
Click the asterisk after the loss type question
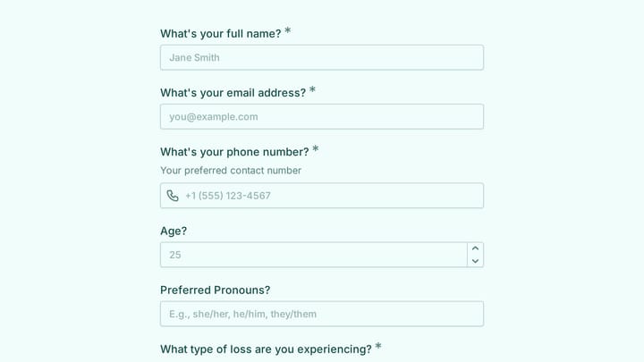click(x=378, y=347)
